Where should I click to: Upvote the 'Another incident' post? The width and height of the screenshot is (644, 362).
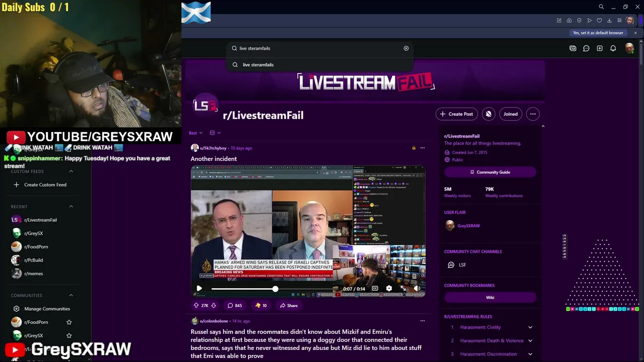click(x=196, y=305)
